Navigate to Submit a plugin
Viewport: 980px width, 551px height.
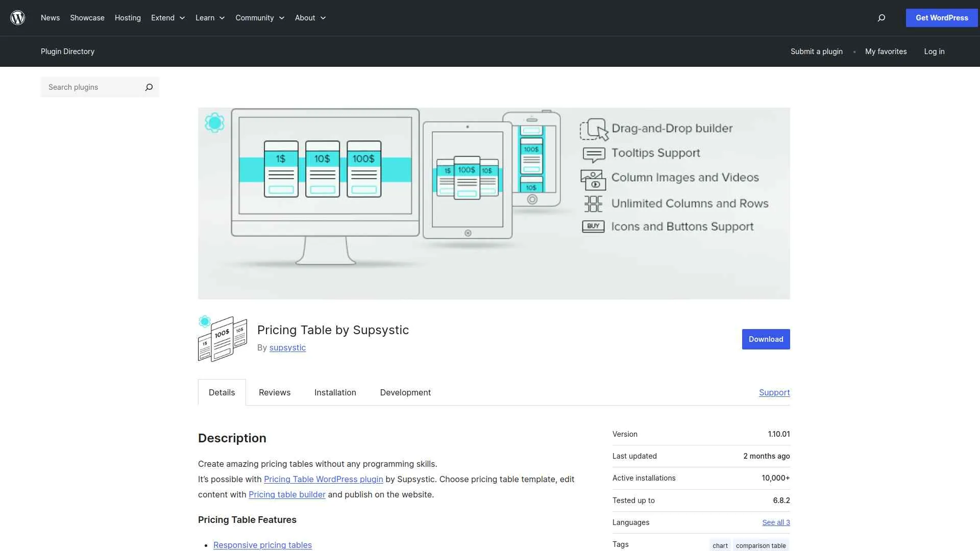(x=816, y=51)
